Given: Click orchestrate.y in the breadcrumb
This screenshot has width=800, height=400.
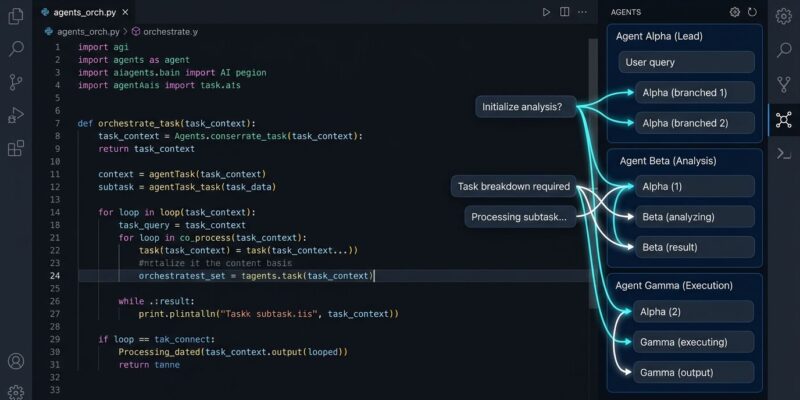Looking at the screenshot, I should [170, 32].
